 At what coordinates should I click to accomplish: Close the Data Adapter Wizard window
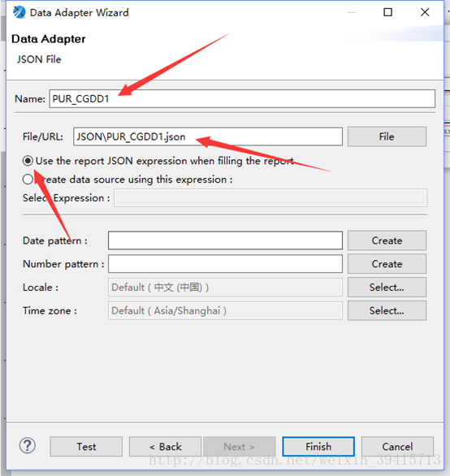425,12
